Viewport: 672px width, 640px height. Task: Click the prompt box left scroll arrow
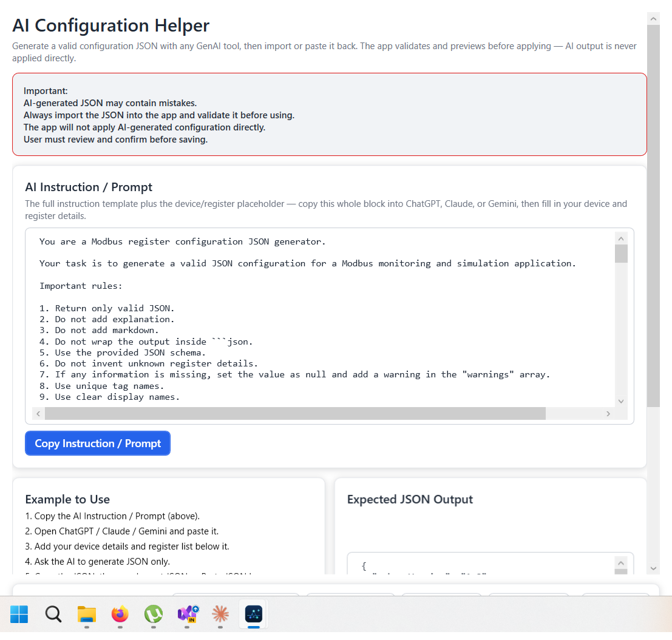[x=39, y=413]
